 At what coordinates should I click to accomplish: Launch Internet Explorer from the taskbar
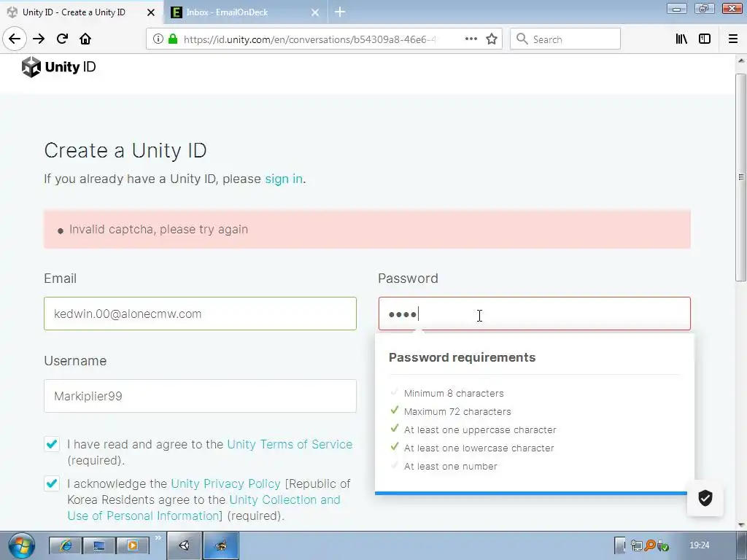66,545
